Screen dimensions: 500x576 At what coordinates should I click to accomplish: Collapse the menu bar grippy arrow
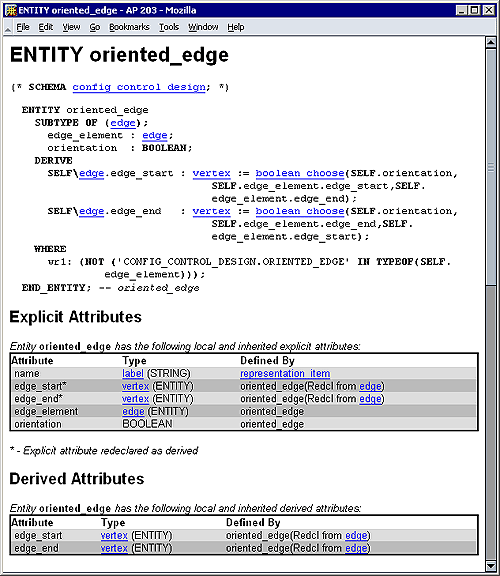(8, 28)
